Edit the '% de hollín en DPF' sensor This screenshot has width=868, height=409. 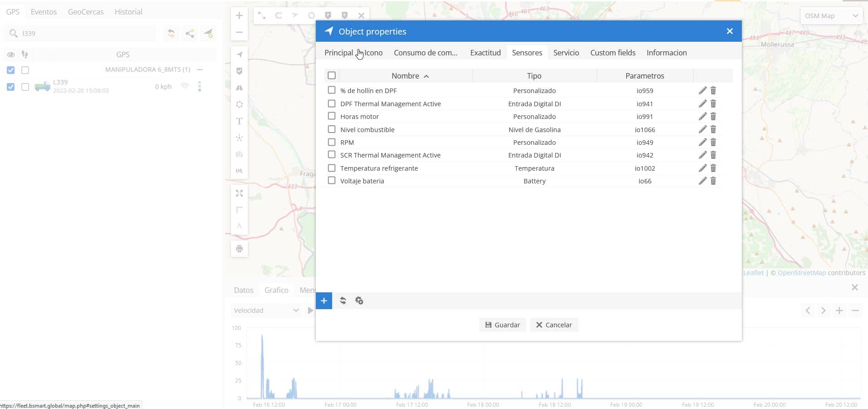(x=702, y=90)
